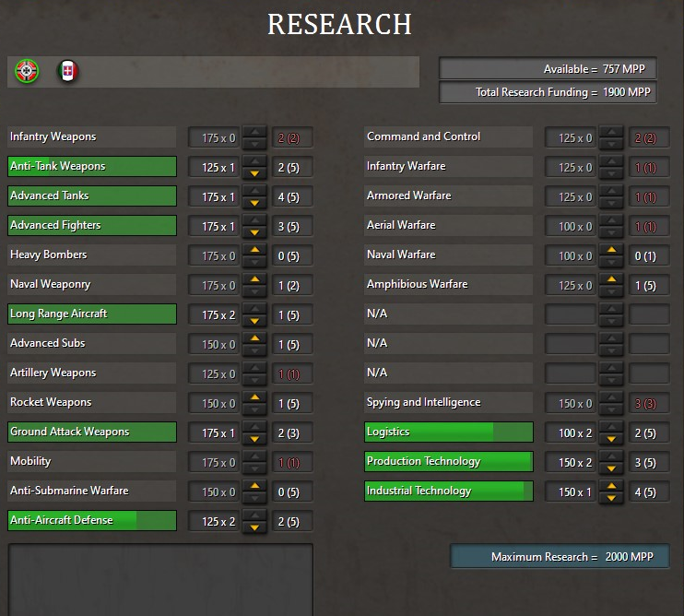Select the Artillery Weapons research row
This screenshot has width=684, height=616.
pos(92,373)
